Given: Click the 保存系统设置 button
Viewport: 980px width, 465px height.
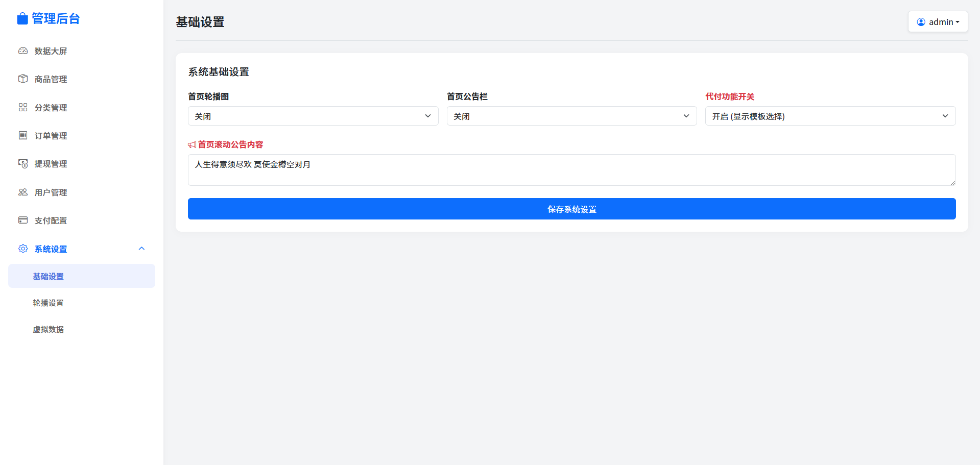Looking at the screenshot, I should click(571, 209).
